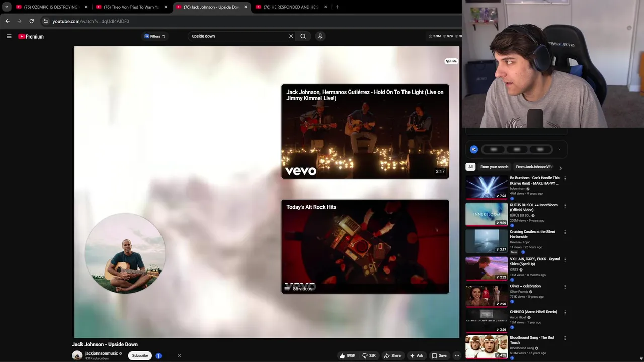Click the page scrollbar down arrow

[640, 358]
